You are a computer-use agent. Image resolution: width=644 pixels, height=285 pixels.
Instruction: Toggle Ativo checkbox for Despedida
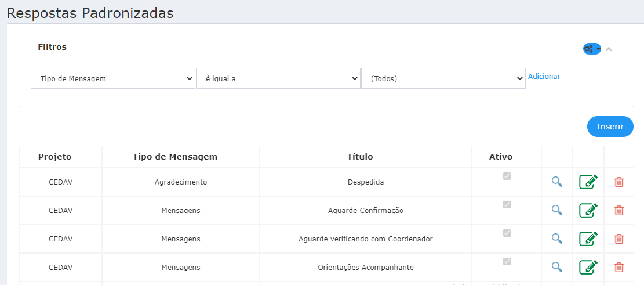coord(507,176)
